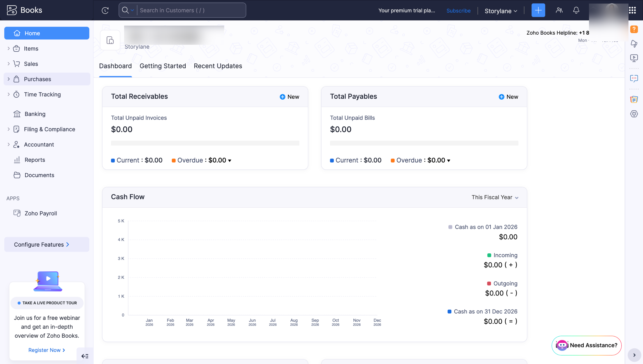The height and width of the screenshot is (364, 643).
Task: Open the This Fiscal Year dropdown
Action: (495, 197)
